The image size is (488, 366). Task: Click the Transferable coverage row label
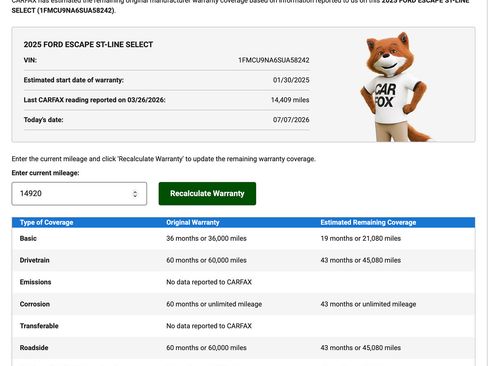(x=39, y=326)
